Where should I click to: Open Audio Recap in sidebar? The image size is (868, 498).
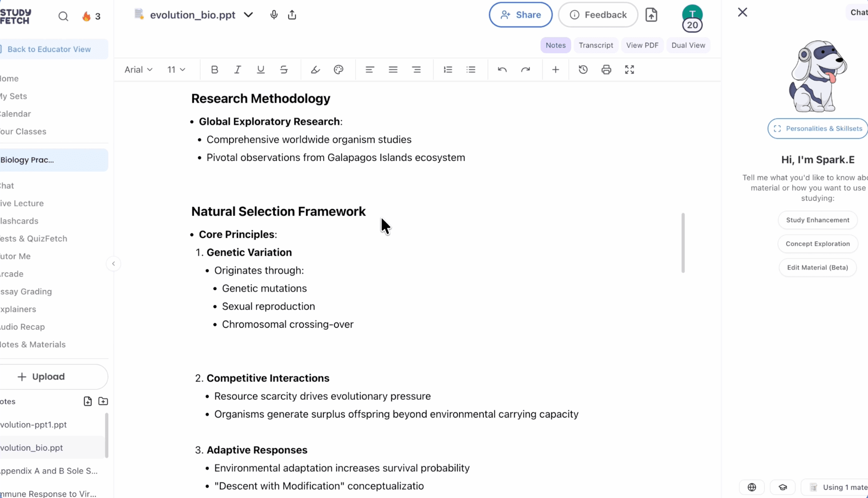click(x=22, y=326)
